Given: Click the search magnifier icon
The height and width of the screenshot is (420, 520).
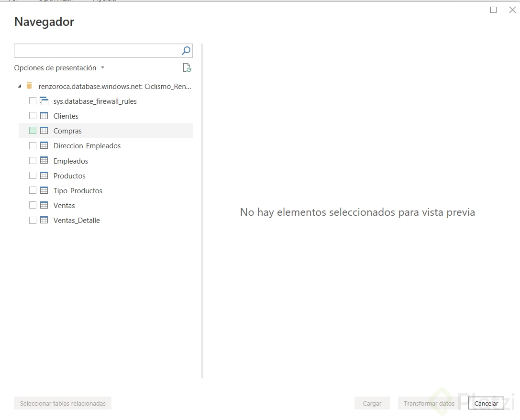Looking at the screenshot, I should (186, 50).
